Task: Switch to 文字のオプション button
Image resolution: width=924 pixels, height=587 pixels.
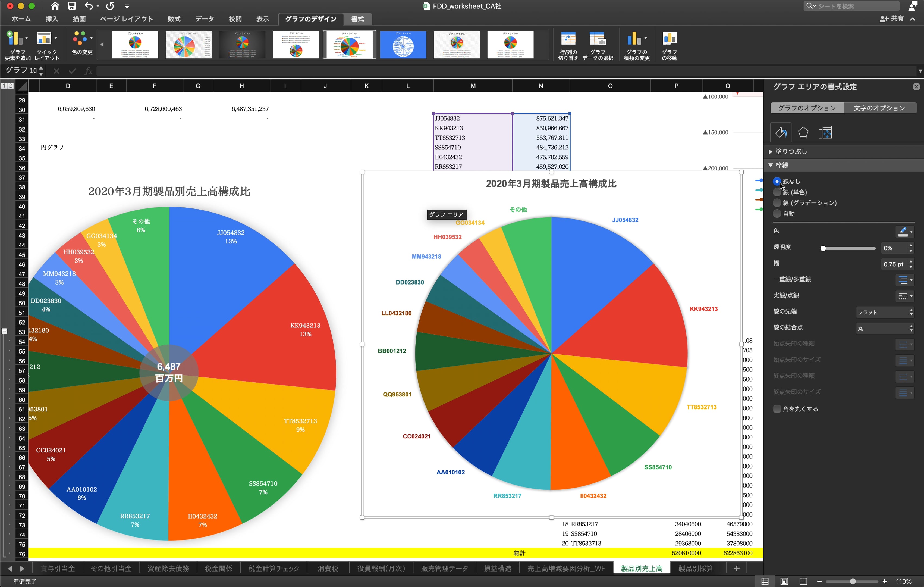Action: [x=879, y=108]
